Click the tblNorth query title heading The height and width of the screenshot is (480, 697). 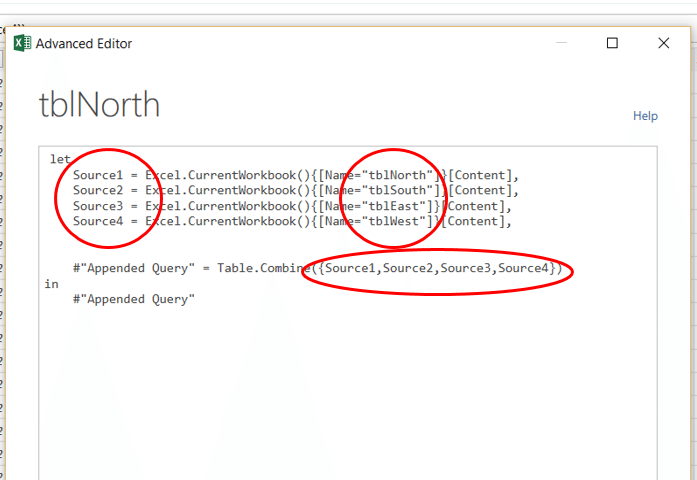click(x=99, y=104)
